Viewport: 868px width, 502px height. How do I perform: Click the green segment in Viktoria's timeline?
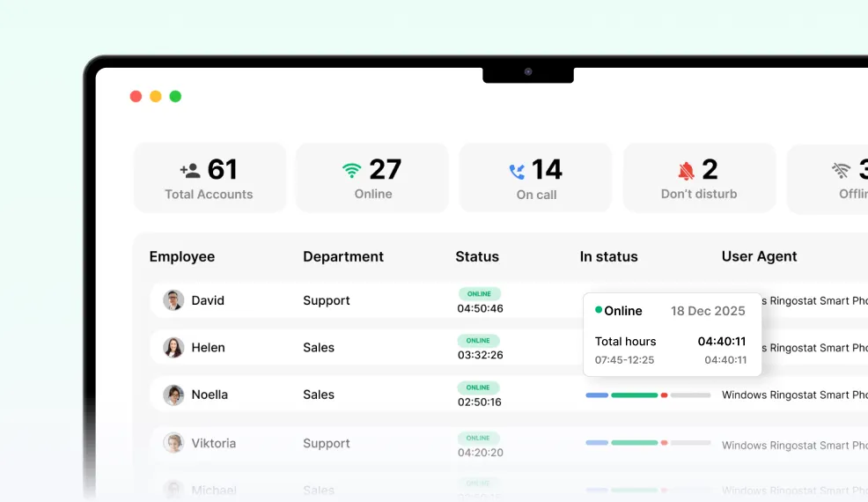pyautogui.click(x=635, y=443)
